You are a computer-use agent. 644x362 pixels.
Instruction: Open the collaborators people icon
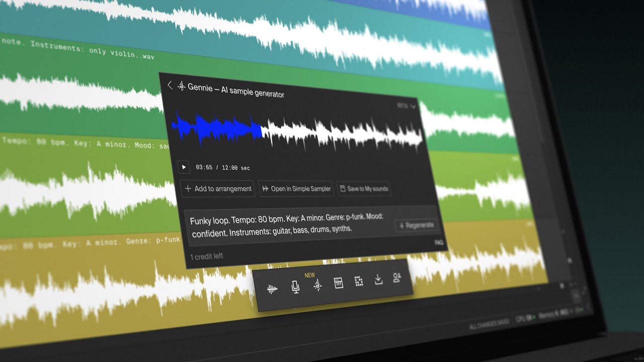tap(397, 277)
